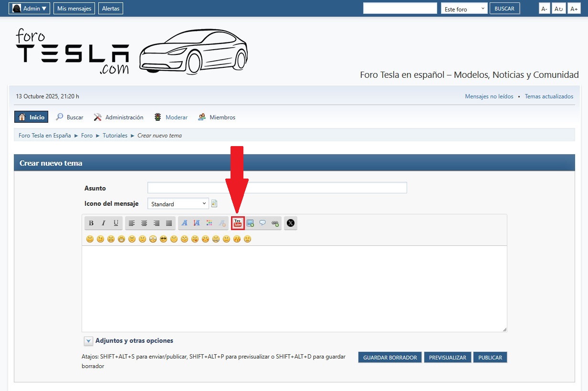Open the Este foro search scope dropdown
Screen dimensions: 588x391
tap(464, 9)
